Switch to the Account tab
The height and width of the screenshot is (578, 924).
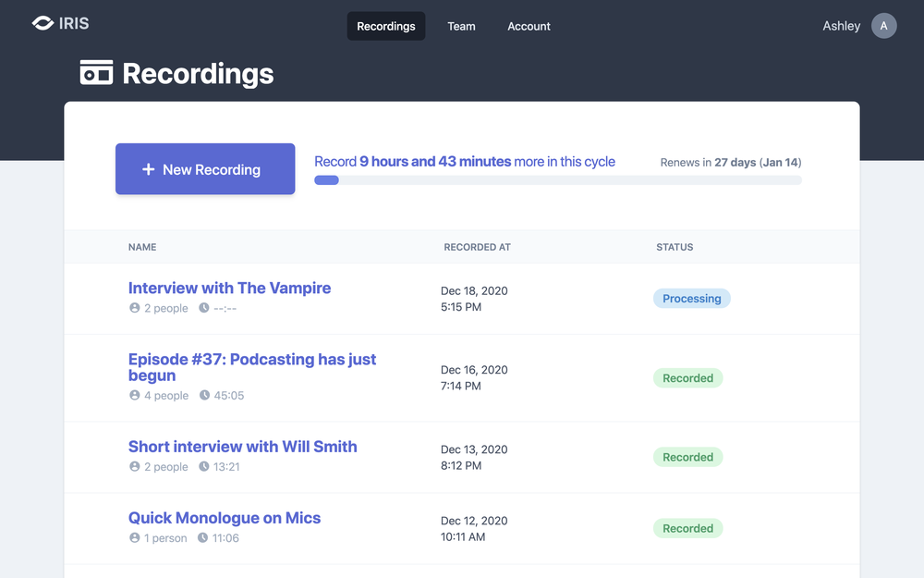529,26
